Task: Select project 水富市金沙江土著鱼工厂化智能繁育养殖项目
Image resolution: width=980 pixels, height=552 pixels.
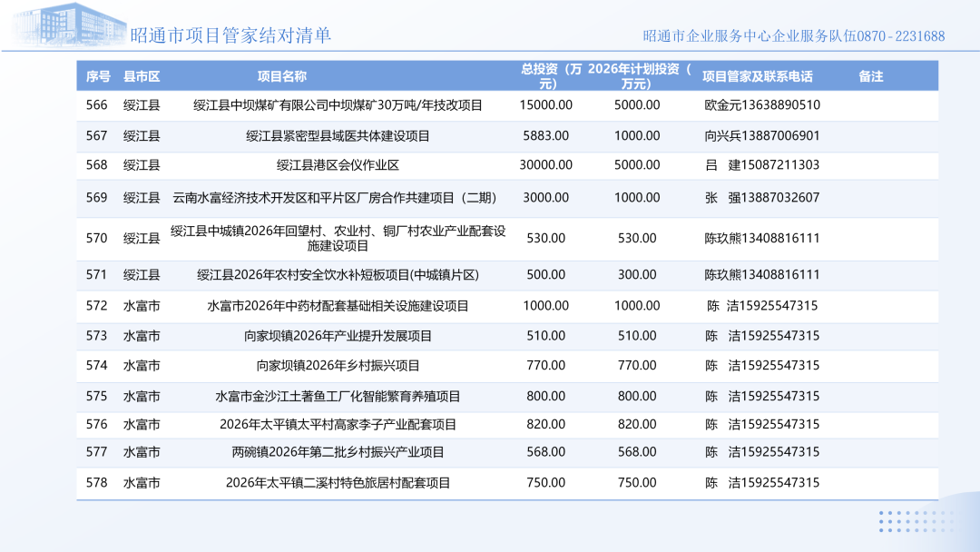Action: click(x=338, y=397)
